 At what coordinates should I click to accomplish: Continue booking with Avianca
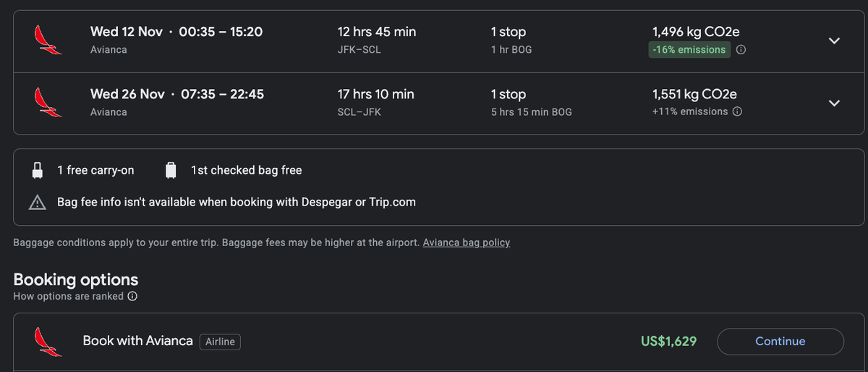pyautogui.click(x=780, y=342)
